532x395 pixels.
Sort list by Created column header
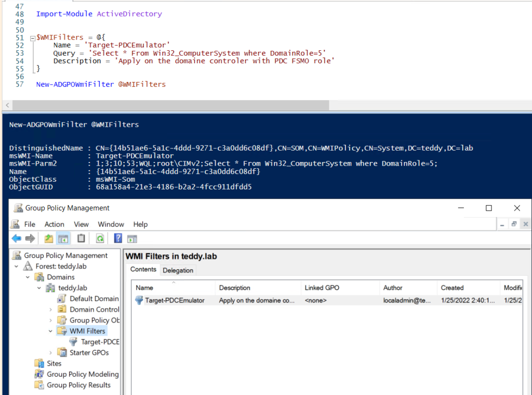pos(469,288)
